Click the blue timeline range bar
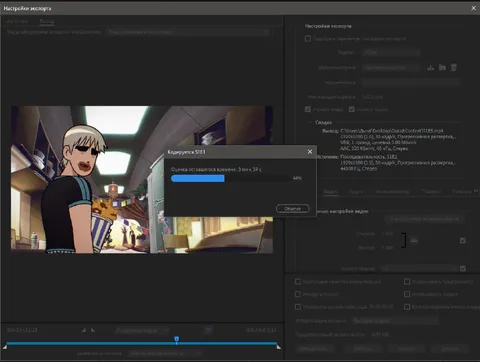 (x=142, y=343)
